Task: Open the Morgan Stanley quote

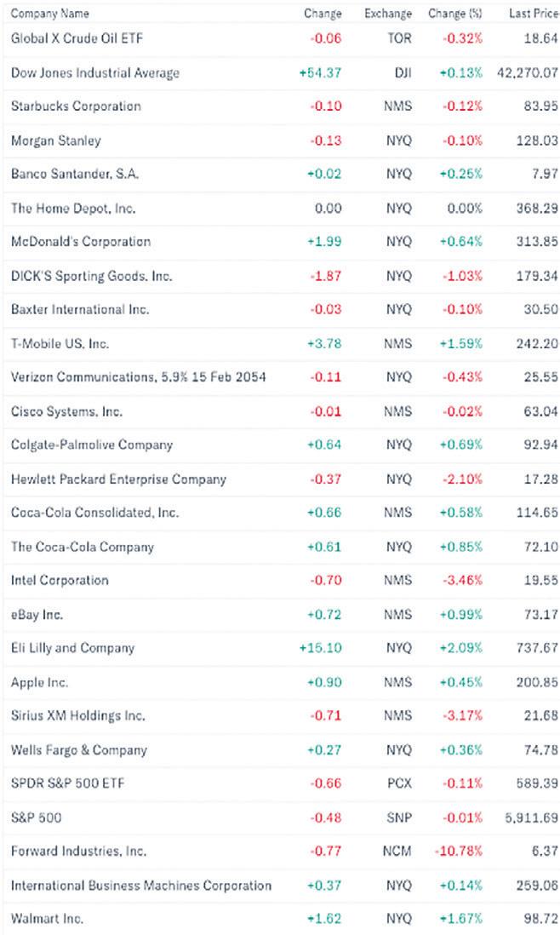Action: pyautogui.click(x=56, y=141)
